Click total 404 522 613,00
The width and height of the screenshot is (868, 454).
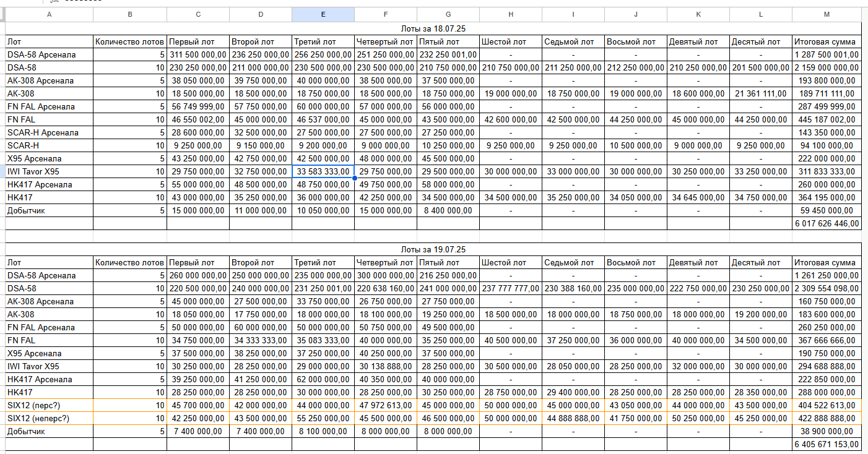click(x=827, y=405)
